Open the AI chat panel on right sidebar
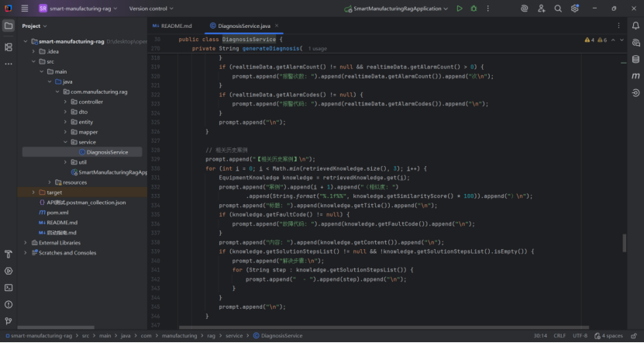Screen dimensions: 644x343 (x=635, y=43)
